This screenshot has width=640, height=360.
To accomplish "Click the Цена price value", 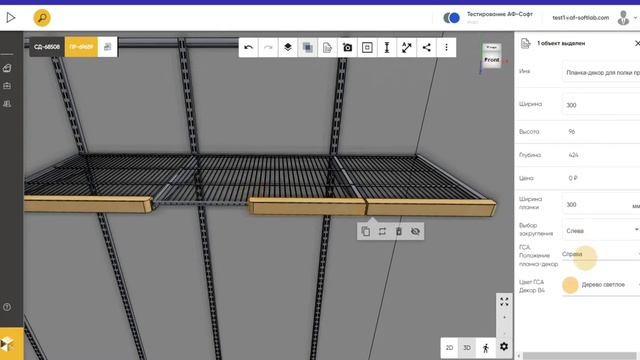I will [573, 178].
